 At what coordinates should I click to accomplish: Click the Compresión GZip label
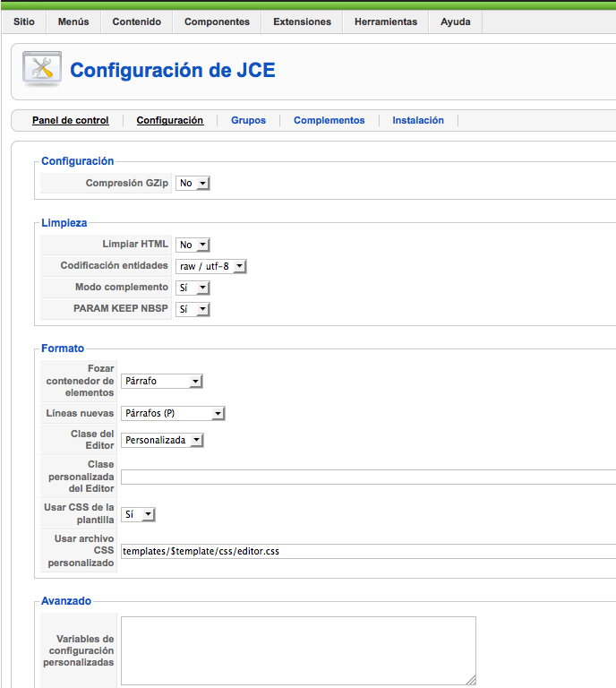(x=127, y=183)
